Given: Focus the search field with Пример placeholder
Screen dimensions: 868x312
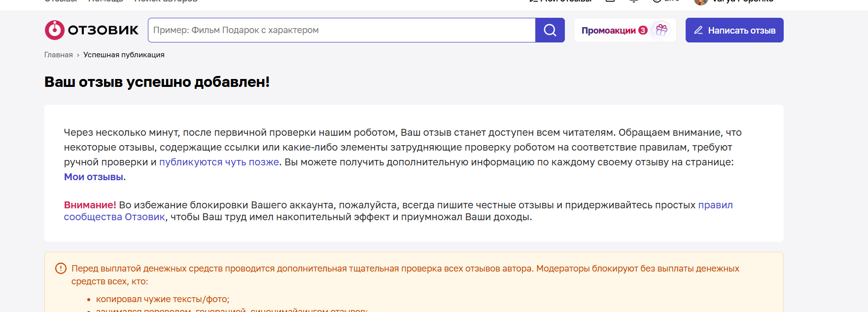Looking at the screenshot, I should (342, 30).
